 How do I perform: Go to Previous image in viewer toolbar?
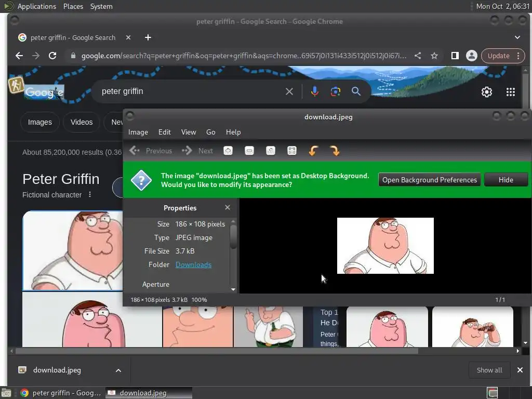click(x=151, y=151)
